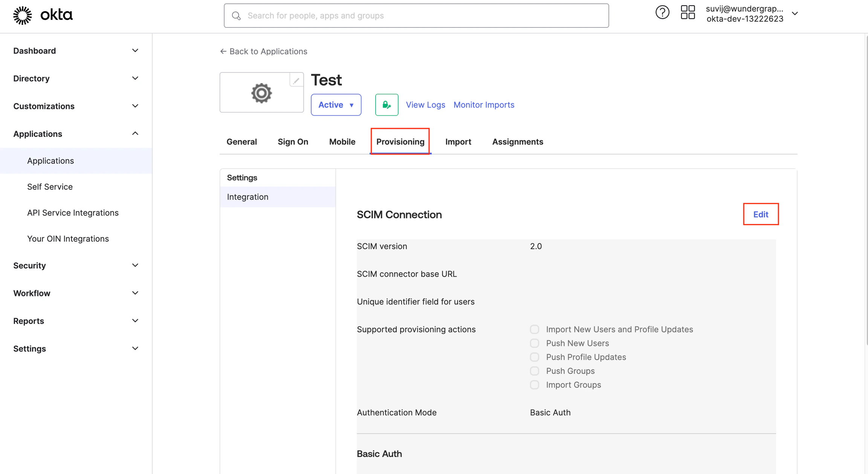This screenshot has height=474, width=868.
Task: Open Monitor Imports
Action: (484, 105)
